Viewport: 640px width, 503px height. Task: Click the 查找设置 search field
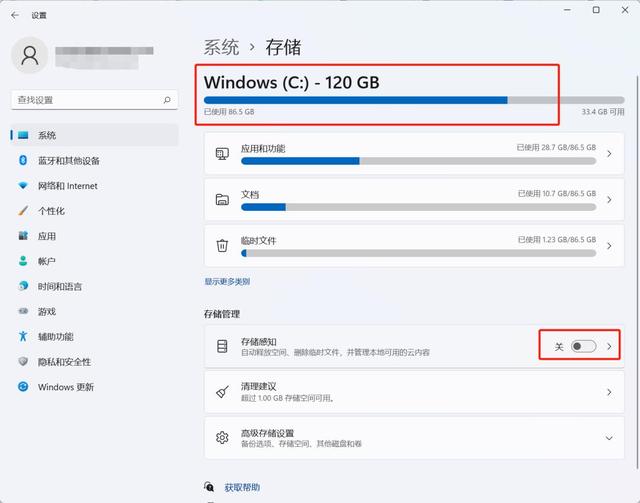tap(94, 100)
